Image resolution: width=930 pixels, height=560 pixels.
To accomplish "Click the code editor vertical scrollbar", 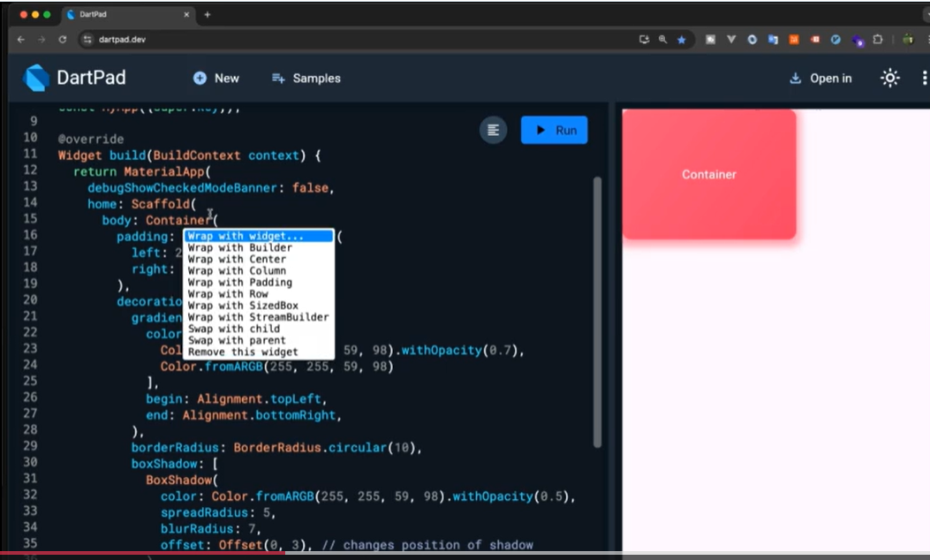I will point(597,312).
